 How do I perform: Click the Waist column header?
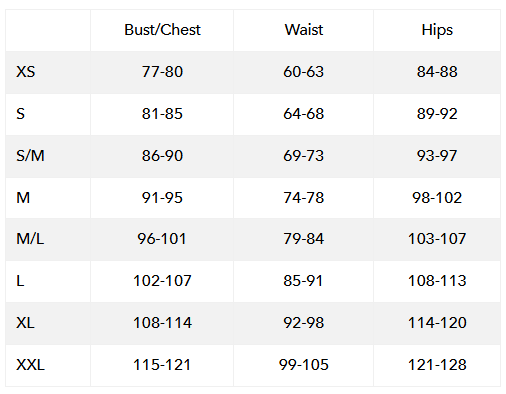[304, 30]
